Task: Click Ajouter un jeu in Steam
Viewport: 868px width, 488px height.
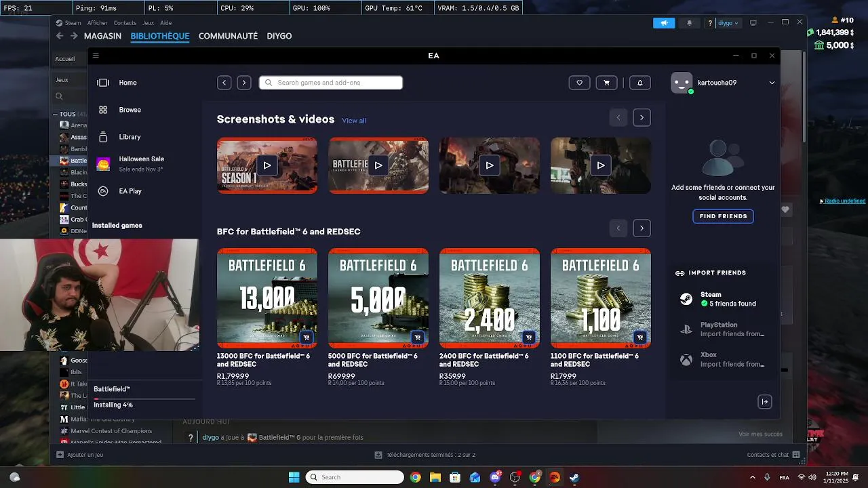Action: coord(80,455)
